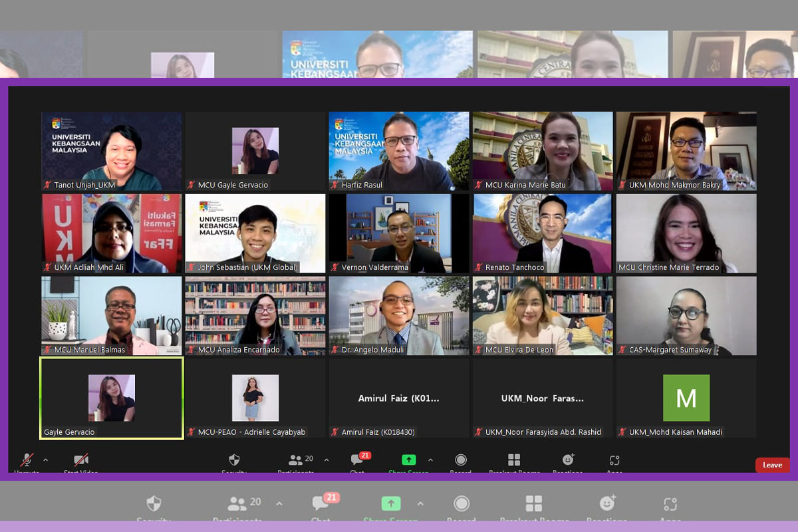Expand share options arrow beside Share Screen
This screenshot has width=798, height=532.
point(430,460)
